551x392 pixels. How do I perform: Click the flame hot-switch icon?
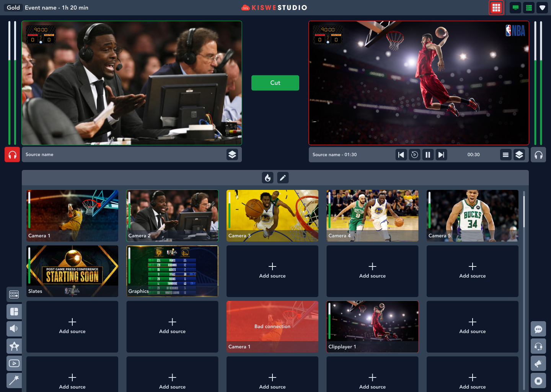(268, 178)
